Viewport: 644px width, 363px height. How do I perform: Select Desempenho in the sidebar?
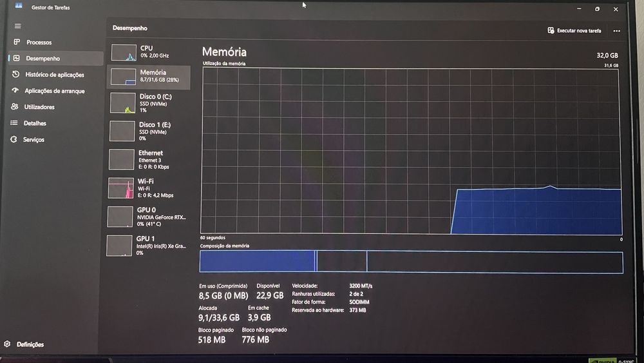pos(55,59)
